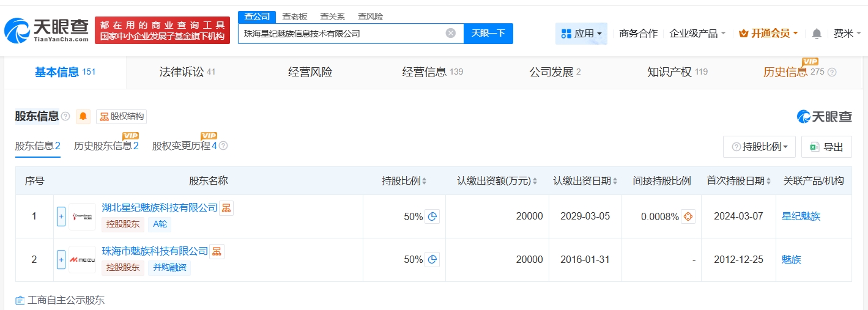Open pie chart icon for 珠海市魅族 shareholding
The image size is (868, 310).
(x=432, y=259)
